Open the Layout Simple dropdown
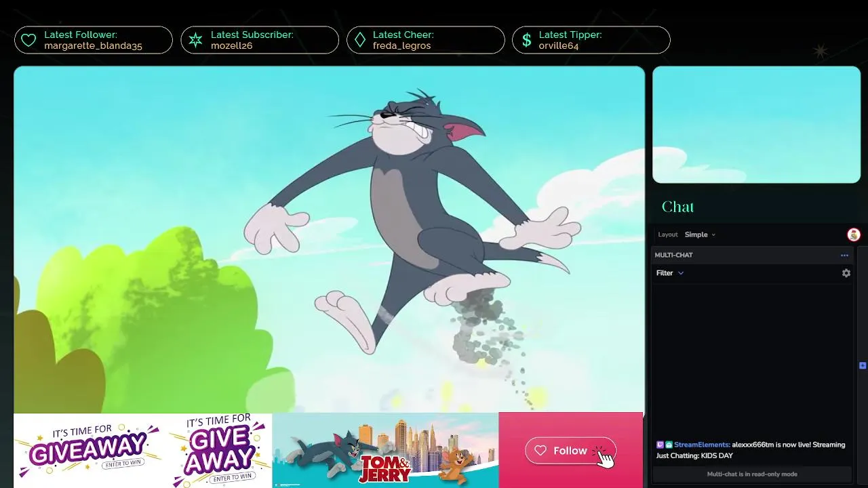The width and height of the screenshot is (868, 488). coord(700,235)
